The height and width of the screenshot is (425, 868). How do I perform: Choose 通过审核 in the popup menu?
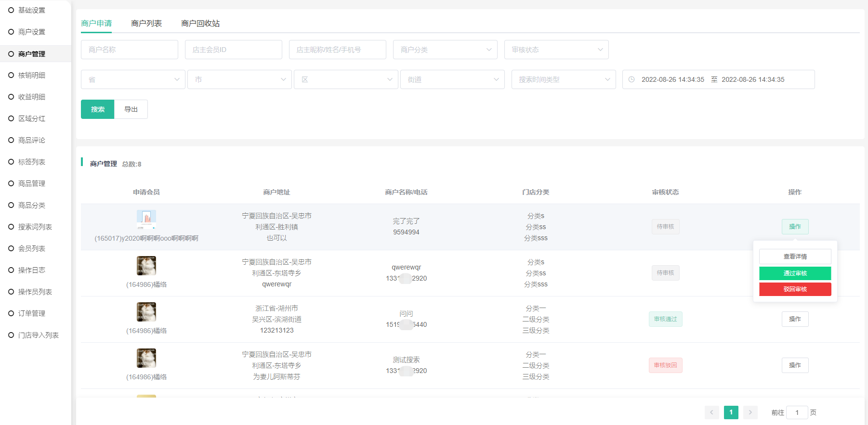pyautogui.click(x=795, y=273)
